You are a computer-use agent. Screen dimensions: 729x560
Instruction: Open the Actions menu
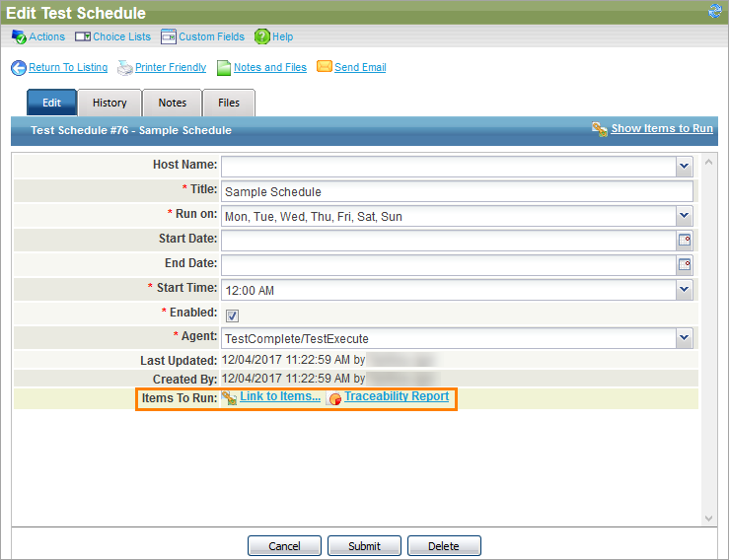(x=46, y=36)
